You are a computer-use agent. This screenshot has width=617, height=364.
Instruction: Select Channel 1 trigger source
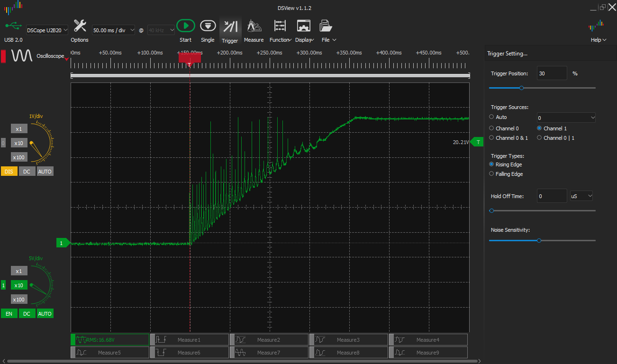point(539,128)
